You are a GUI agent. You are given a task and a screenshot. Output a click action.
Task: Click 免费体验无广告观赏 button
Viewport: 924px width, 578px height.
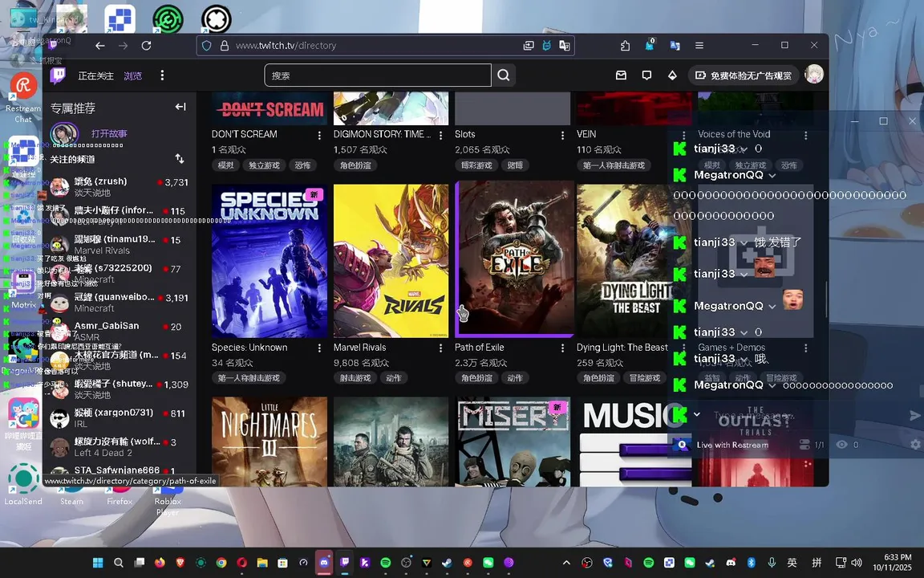coord(744,75)
